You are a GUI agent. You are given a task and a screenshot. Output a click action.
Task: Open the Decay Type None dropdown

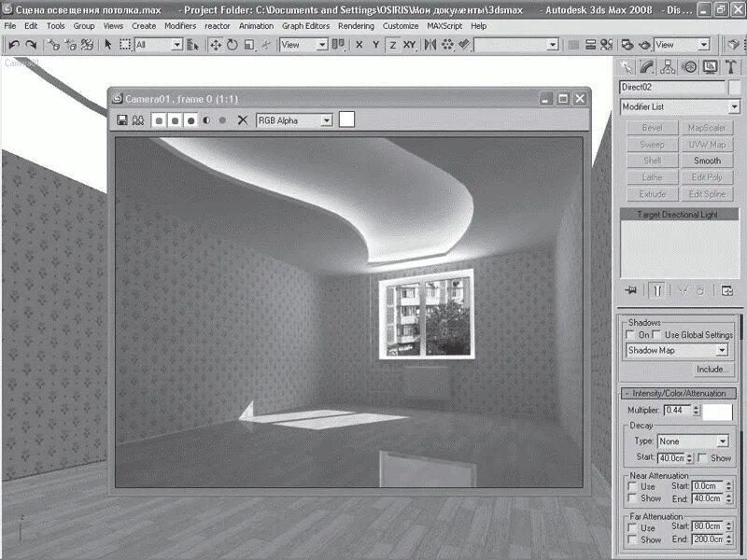[693, 441]
